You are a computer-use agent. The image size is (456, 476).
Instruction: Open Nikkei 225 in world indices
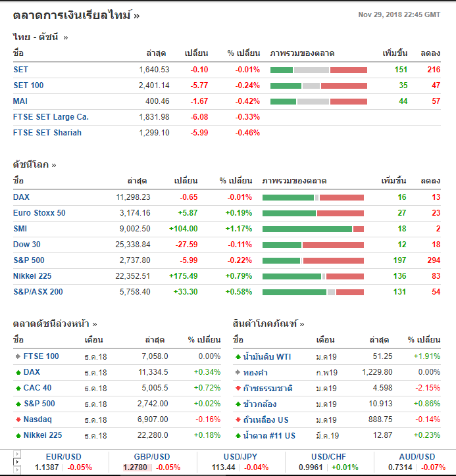pyautogui.click(x=32, y=276)
